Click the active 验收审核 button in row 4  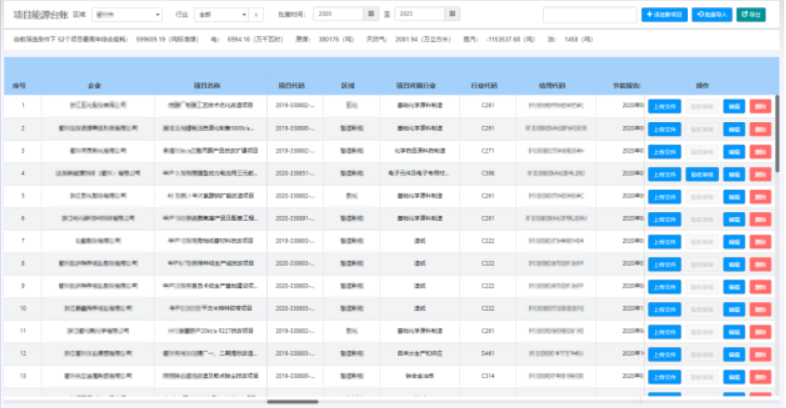701,172
